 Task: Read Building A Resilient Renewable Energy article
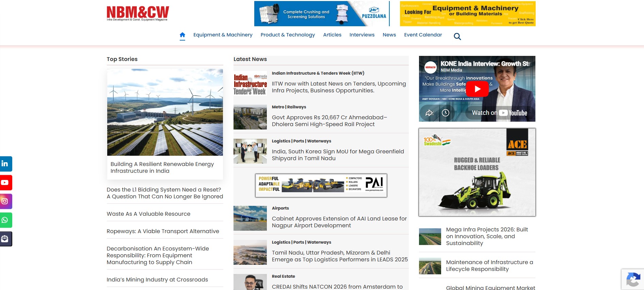point(162,168)
